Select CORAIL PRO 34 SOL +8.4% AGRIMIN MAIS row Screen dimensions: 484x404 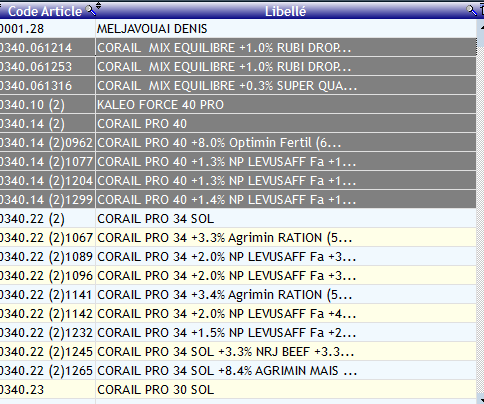(x=238, y=371)
